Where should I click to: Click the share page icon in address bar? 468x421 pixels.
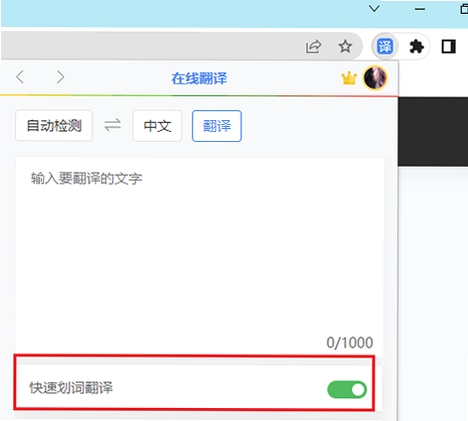pyautogui.click(x=313, y=47)
